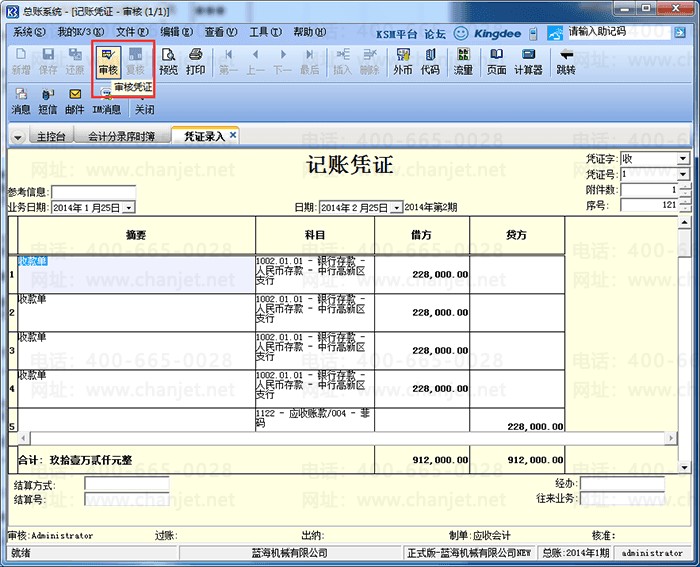Close the 凭证录入 tab

click(x=234, y=135)
